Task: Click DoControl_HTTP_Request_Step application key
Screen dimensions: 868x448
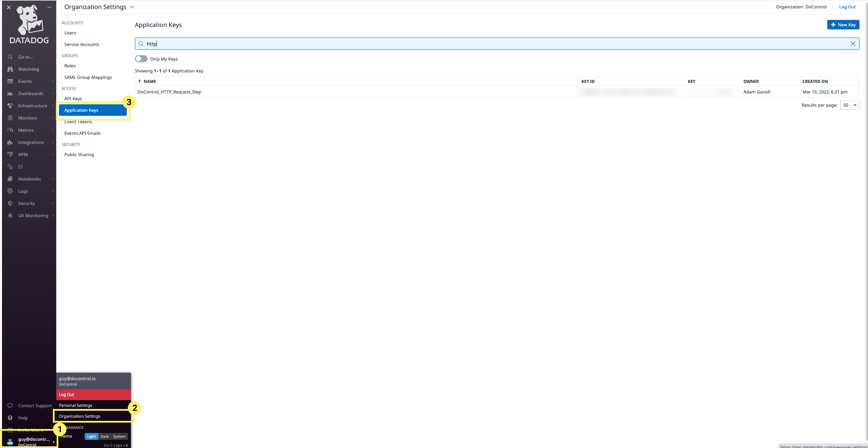Action: pyautogui.click(x=169, y=92)
